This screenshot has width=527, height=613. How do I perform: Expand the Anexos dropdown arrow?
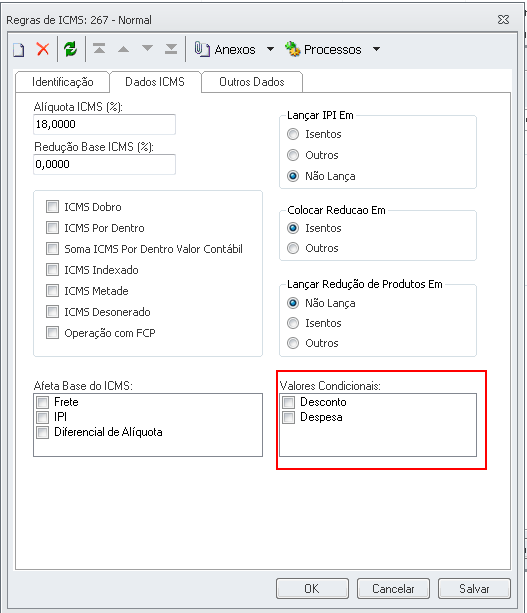pos(270,49)
